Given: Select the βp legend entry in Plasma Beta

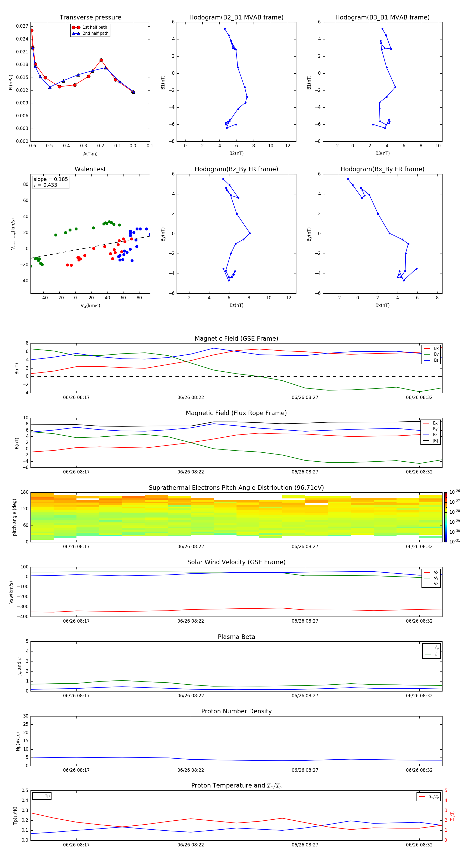Looking at the screenshot, I should click(x=431, y=647).
